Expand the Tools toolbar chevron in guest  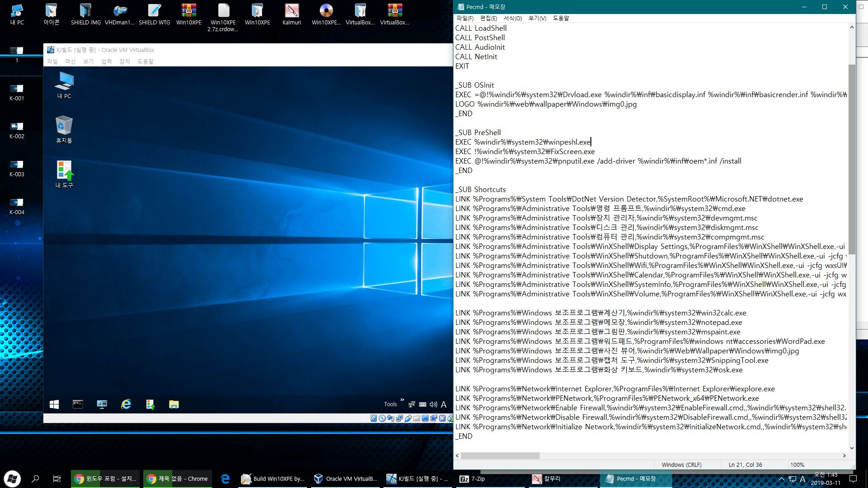[402, 400]
